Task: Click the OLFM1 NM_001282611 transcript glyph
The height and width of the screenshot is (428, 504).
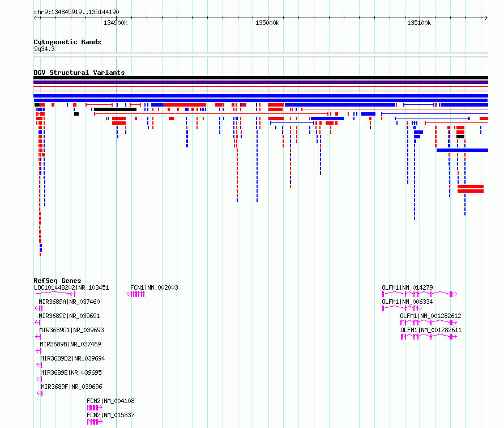Action: [429, 337]
